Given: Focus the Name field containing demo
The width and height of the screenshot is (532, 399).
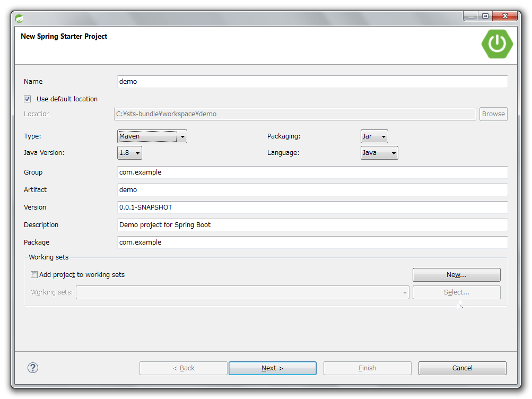Looking at the screenshot, I should (312, 82).
